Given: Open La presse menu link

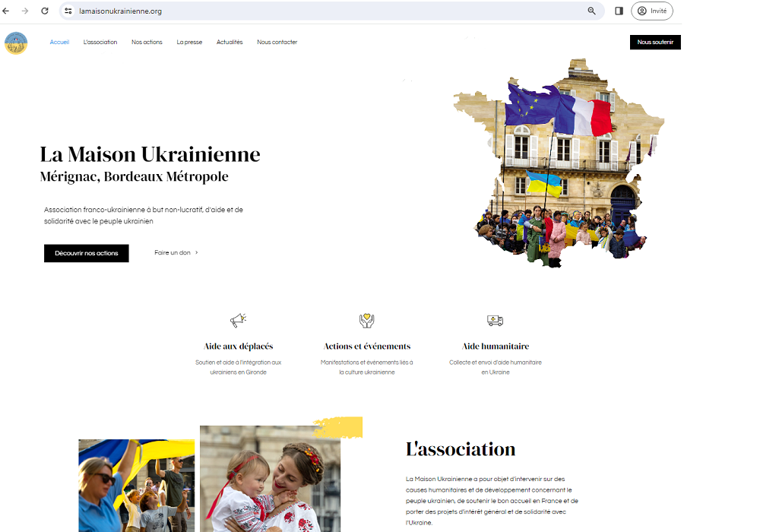Looking at the screenshot, I should (x=189, y=42).
